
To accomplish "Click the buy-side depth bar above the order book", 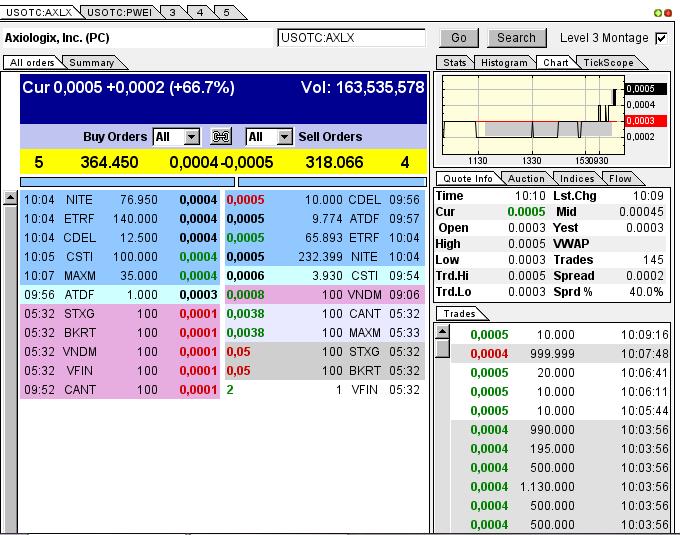I will 127,182.
